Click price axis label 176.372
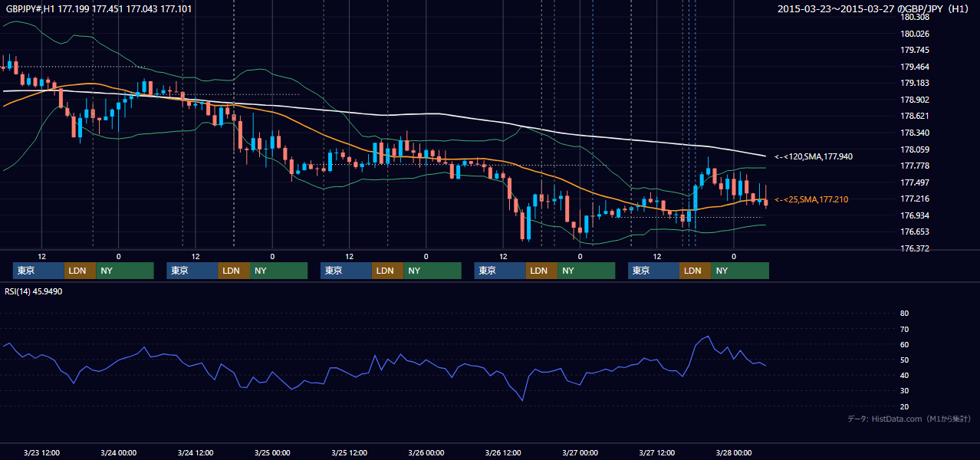This screenshot has height=460, width=980. [x=914, y=248]
